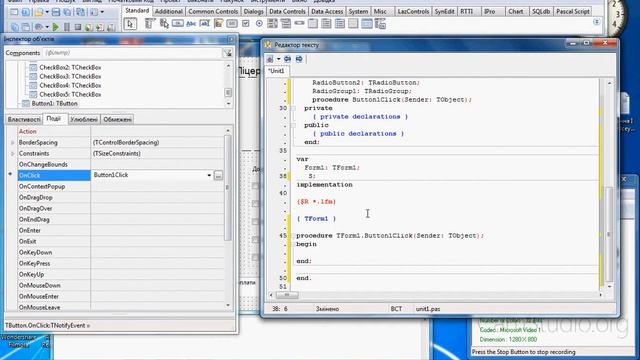This screenshot has width=640, height=360.
Task: Open the Data Controls palette tab
Action: coord(287,11)
